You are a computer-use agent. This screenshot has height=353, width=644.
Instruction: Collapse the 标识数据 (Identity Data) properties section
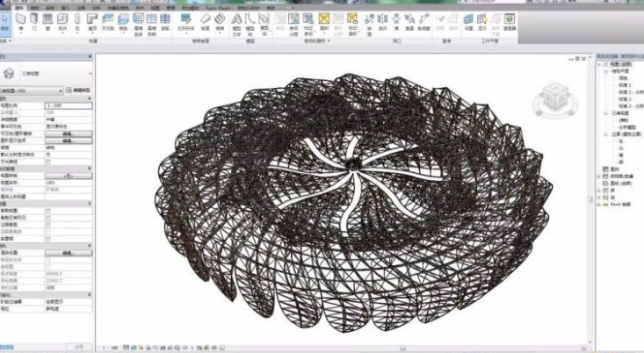(90, 169)
